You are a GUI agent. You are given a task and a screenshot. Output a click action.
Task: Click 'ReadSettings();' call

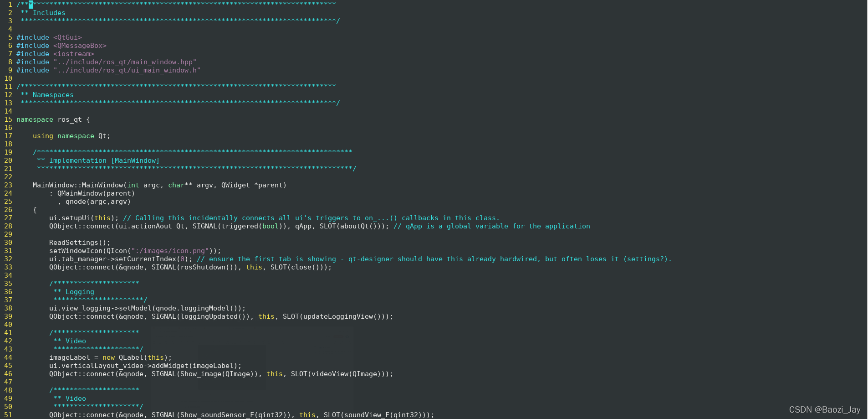(x=80, y=243)
